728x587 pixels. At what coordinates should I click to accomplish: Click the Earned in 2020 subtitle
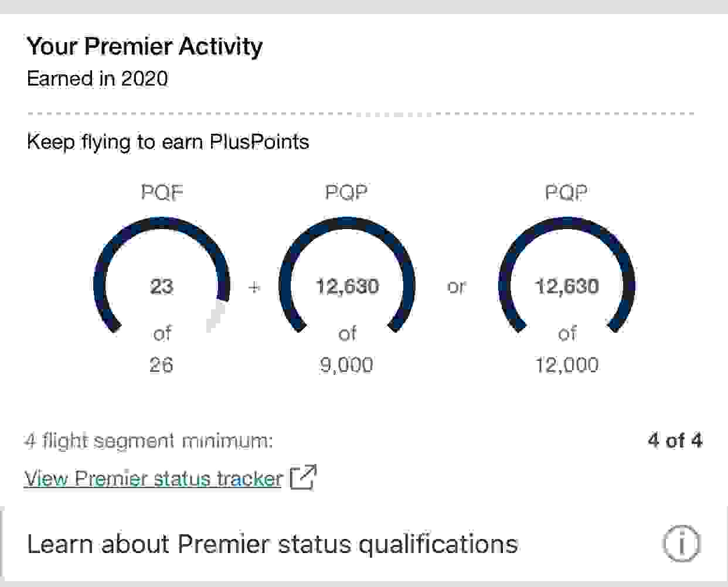pyautogui.click(x=97, y=79)
